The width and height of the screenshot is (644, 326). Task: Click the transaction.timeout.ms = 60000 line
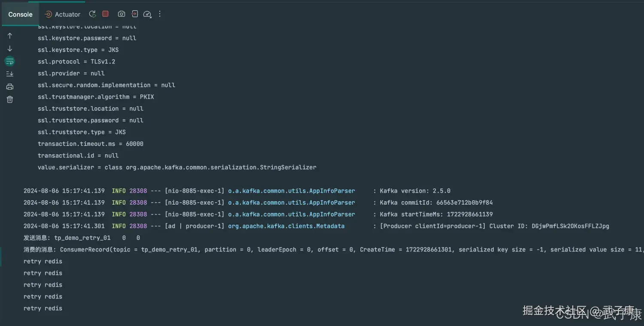point(91,144)
